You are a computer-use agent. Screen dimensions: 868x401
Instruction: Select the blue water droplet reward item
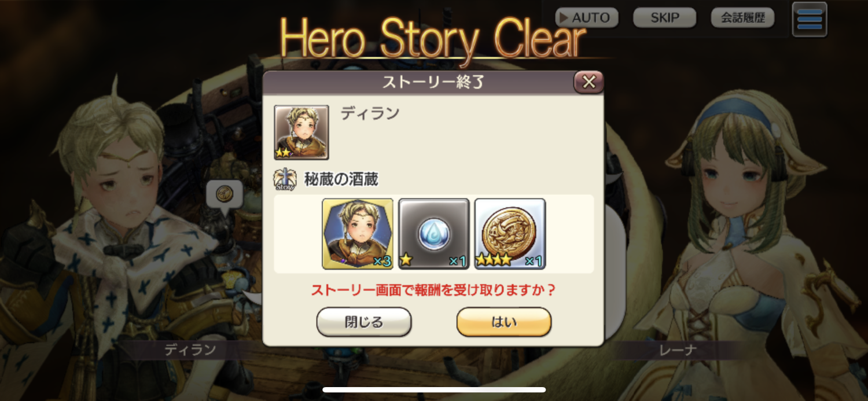coord(434,234)
